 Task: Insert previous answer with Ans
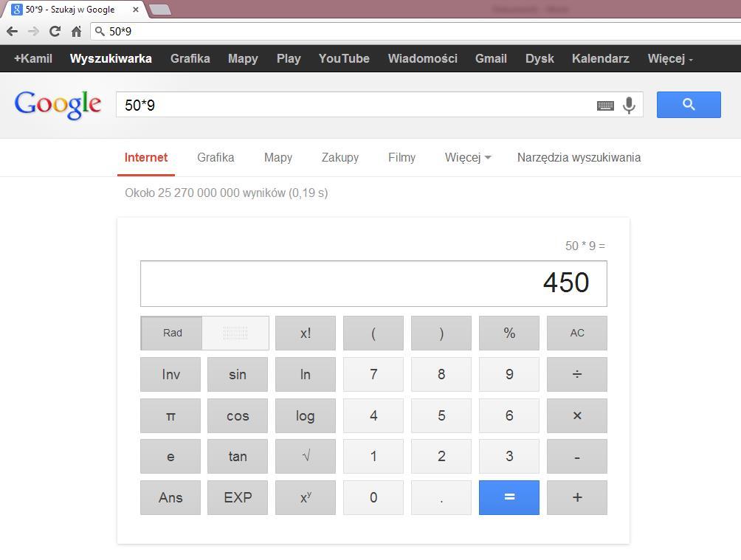pyautogui.click(x=170, y=497)
